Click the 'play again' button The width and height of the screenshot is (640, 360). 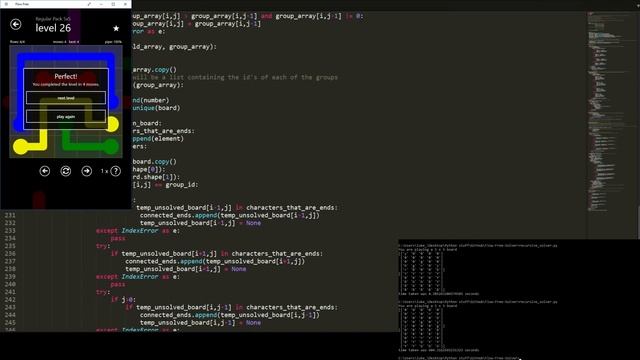coord(66,116)
